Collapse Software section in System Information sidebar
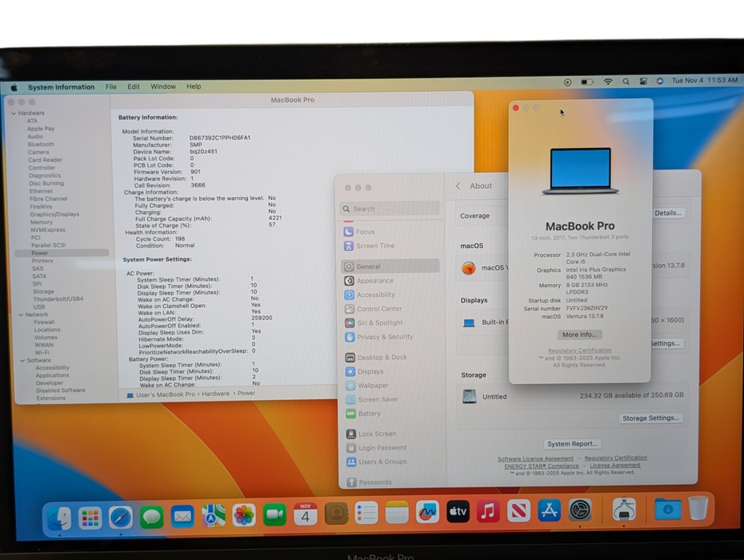The image size is (744, 560). pyautogui.click(x=22, y=361)
